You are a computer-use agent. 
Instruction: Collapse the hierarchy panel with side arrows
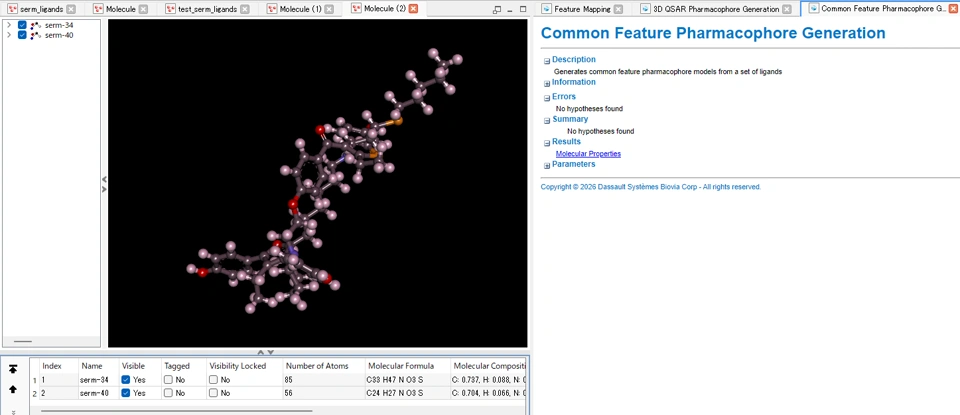click(104, 184)
